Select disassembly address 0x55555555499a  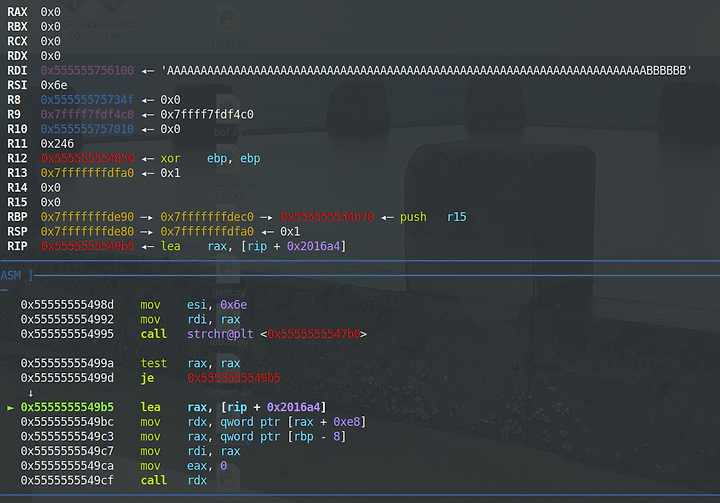point(67,364)
